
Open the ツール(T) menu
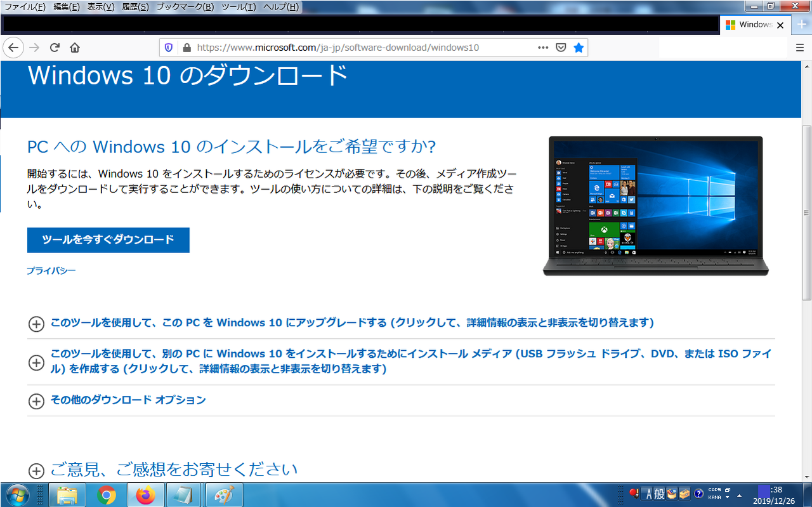(239, 7)
